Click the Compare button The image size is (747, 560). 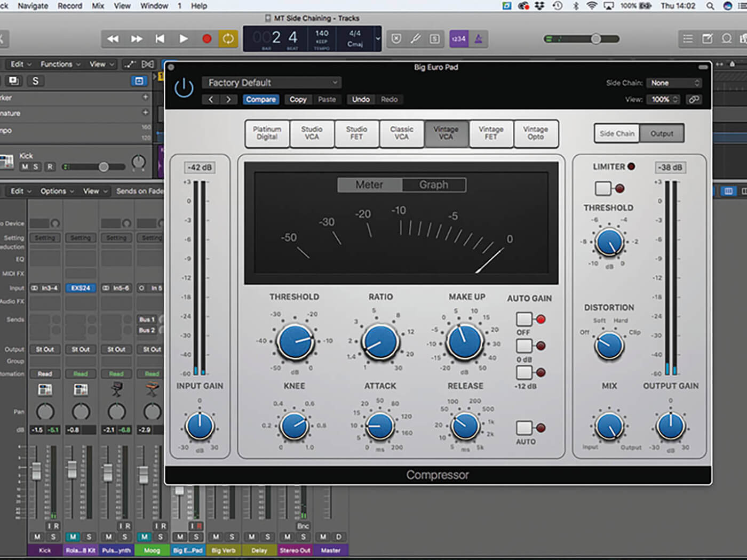261,99
